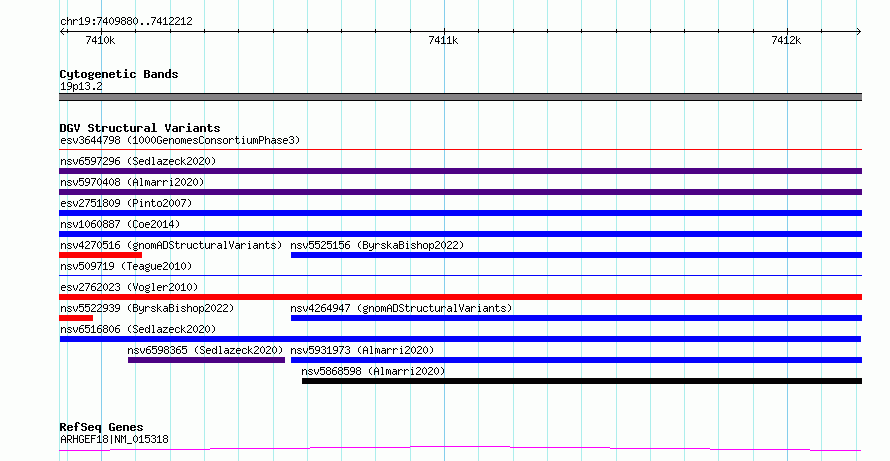
Task: Select the blue bar for nsv4264947
Action: click(x=576, y=318)
